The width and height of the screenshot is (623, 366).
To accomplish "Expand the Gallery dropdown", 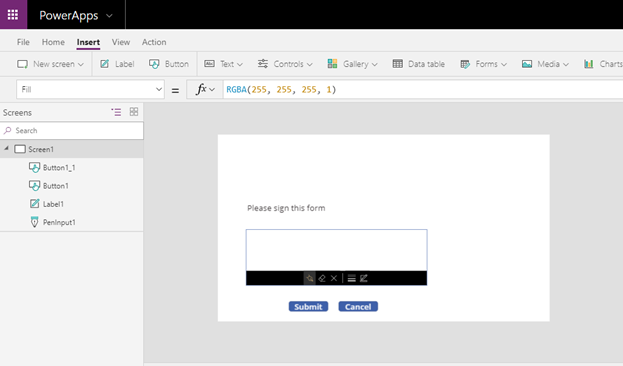I will 375,64.
